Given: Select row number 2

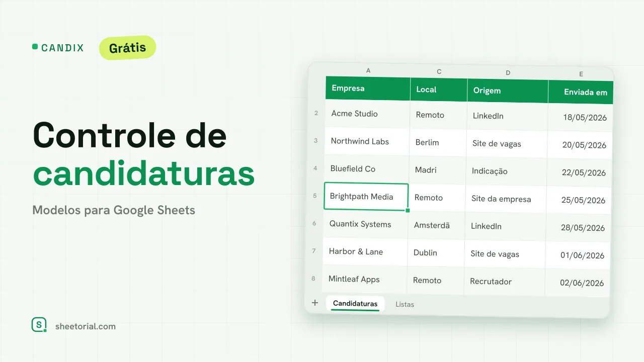Looking at the screenshot, I should point(316,113).
